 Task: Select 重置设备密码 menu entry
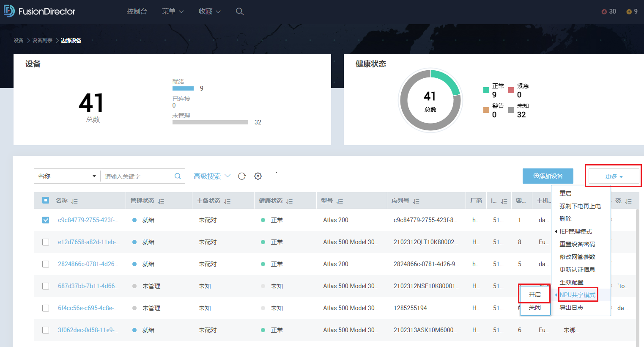pos(577,244)
